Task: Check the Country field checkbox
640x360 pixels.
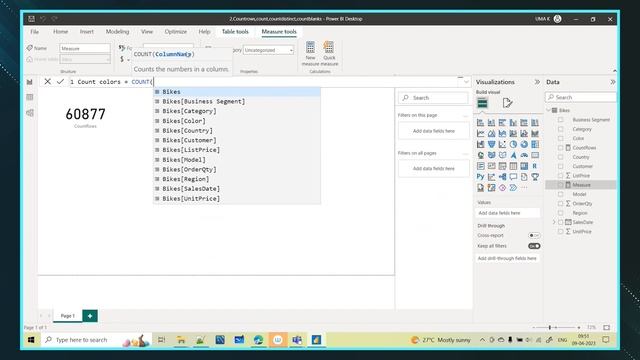Action: point(560,157)
